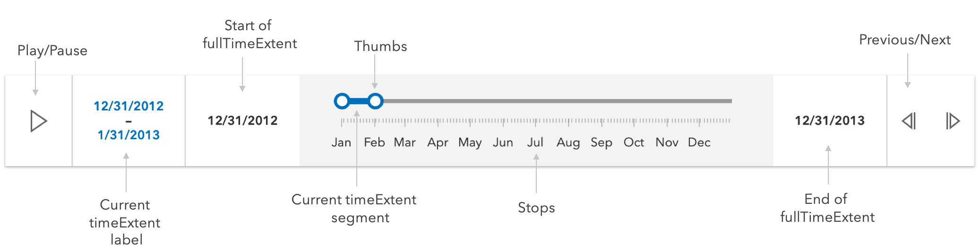The width and height of the screenshot is (980, 252).
Task: Click the Previous step icon
Action: click(909, 121)
